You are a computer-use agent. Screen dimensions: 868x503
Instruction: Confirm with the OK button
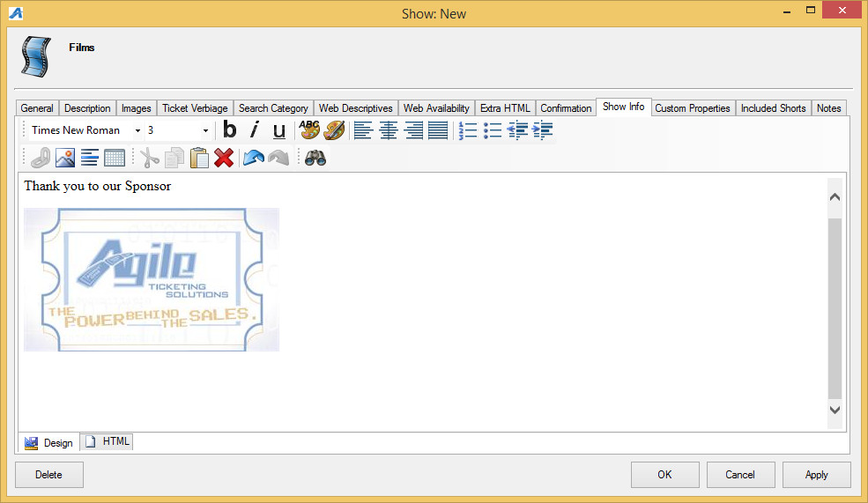[664, 475]
